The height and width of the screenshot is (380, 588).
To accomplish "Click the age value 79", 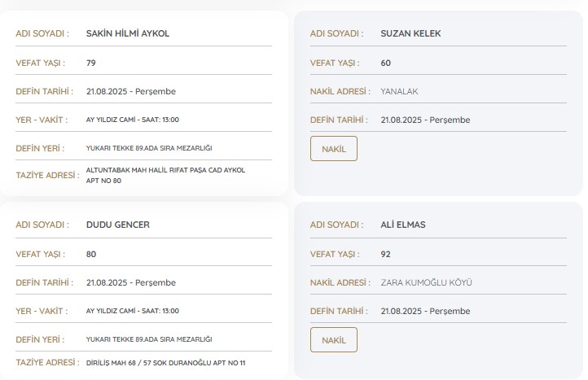I will [x=91, y=62].
